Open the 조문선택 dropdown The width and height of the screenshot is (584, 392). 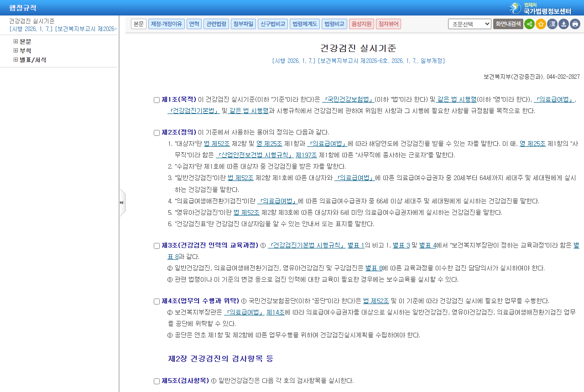469,24
